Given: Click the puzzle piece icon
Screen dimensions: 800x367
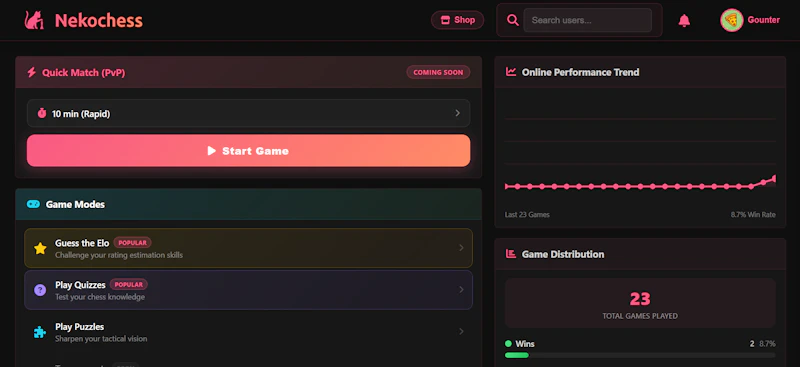Looking at the screenshot, I should pyautogui.click(x=40, y=332).
